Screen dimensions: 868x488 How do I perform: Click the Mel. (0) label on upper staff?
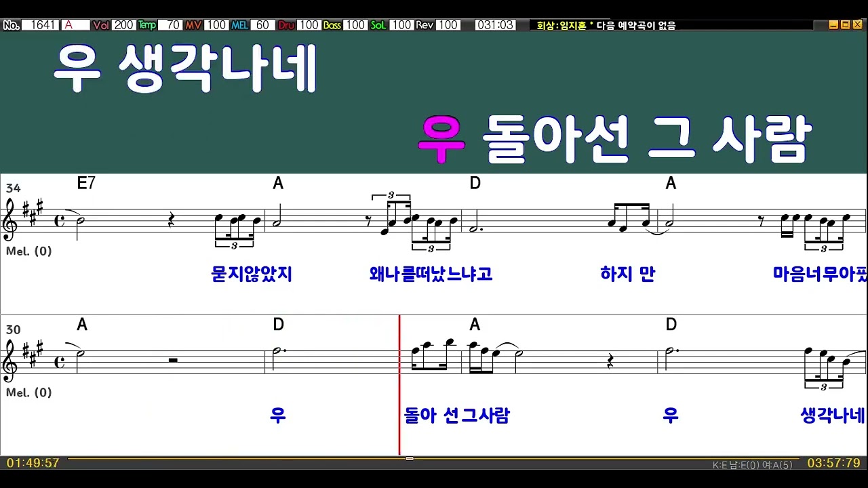click(x=28, y=251)
